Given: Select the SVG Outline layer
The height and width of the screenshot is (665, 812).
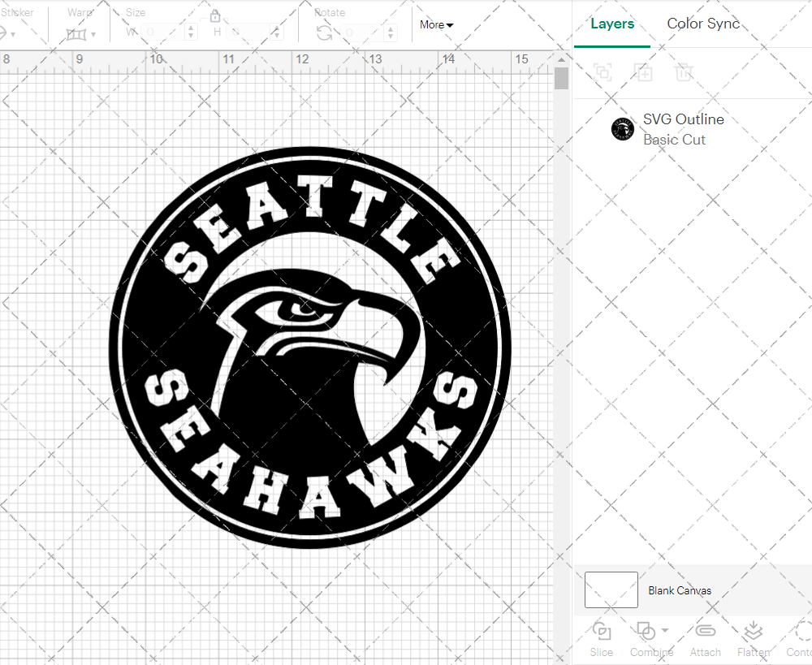Looking at the screenshot, I should pyautogui.click(x=683, y=129).
